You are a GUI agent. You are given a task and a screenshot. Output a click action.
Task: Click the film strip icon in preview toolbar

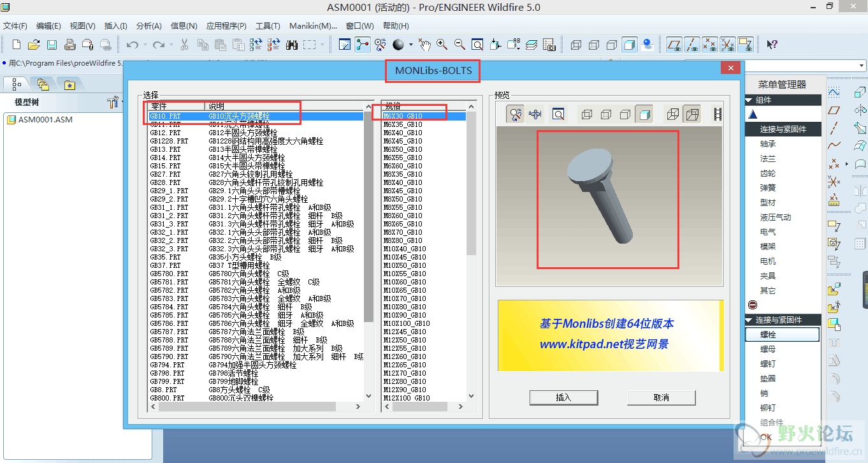[718, 114]
